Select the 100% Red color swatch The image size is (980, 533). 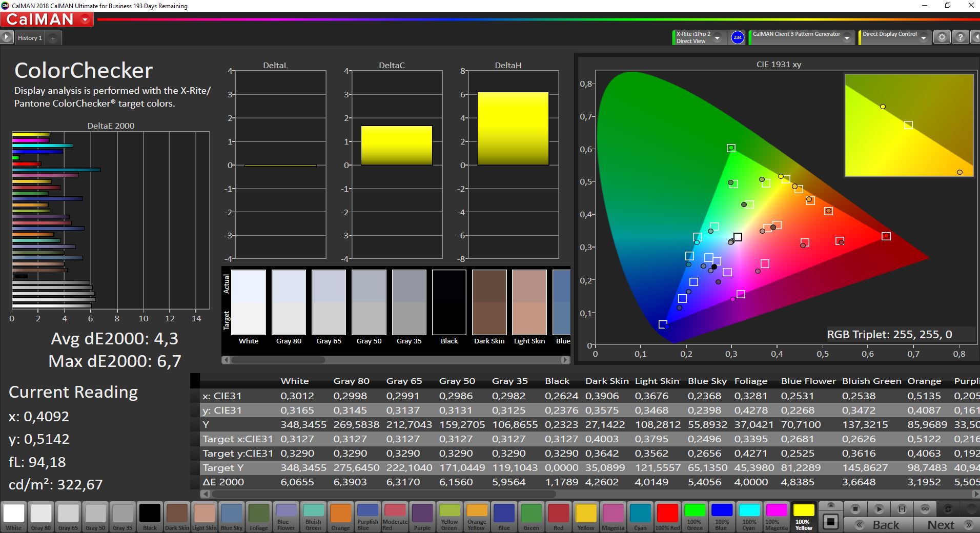click(667, 516)
